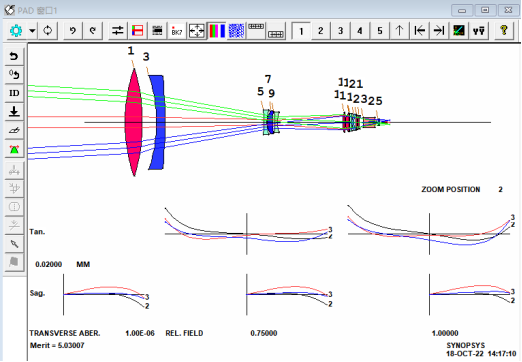Click surface number label 7
This screenshot has width=522, height=362.
click(268, 79)
